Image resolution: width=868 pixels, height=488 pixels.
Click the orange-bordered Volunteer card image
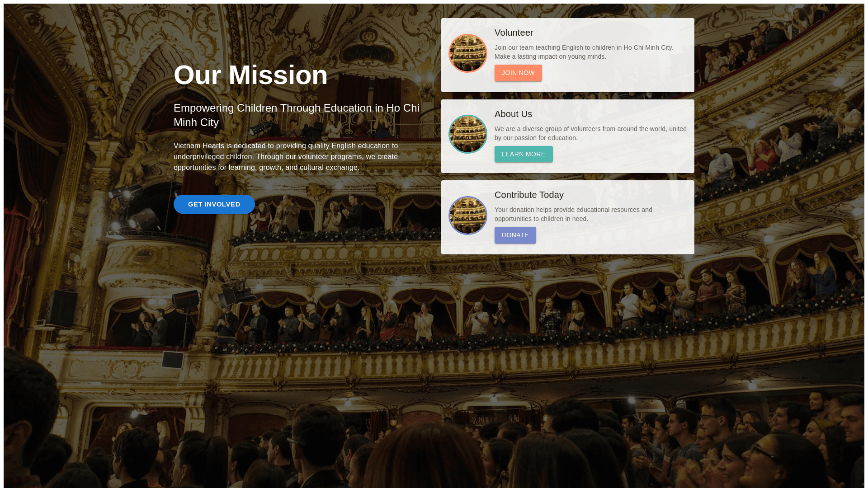point(468,53)
